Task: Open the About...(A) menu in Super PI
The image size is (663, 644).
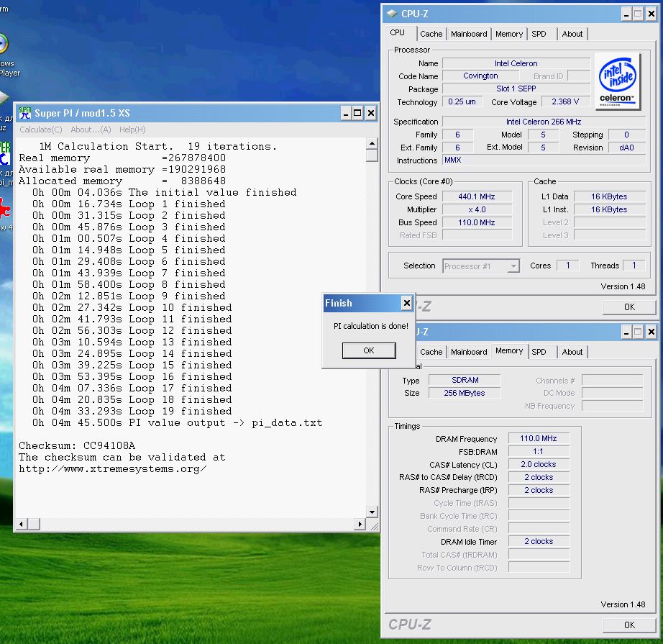Action: 91,130
